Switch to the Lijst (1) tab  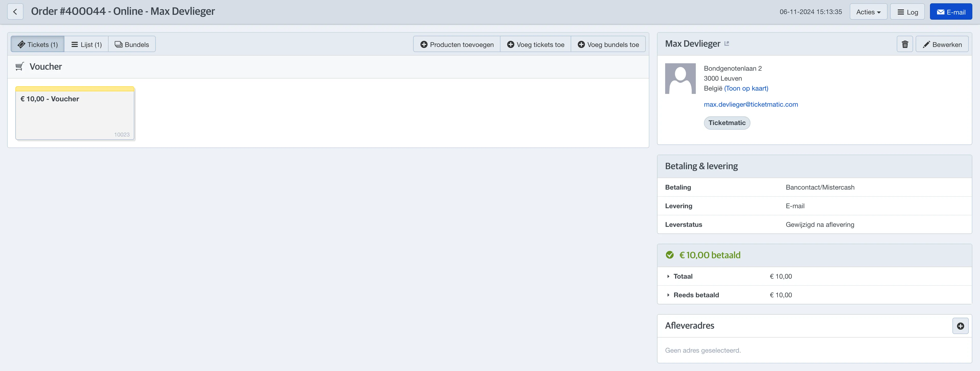tap(86, 44)
